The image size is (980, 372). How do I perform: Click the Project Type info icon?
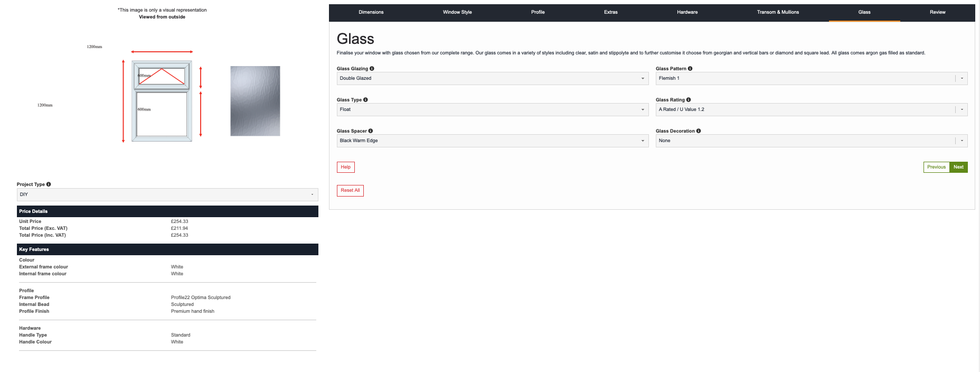49,184
